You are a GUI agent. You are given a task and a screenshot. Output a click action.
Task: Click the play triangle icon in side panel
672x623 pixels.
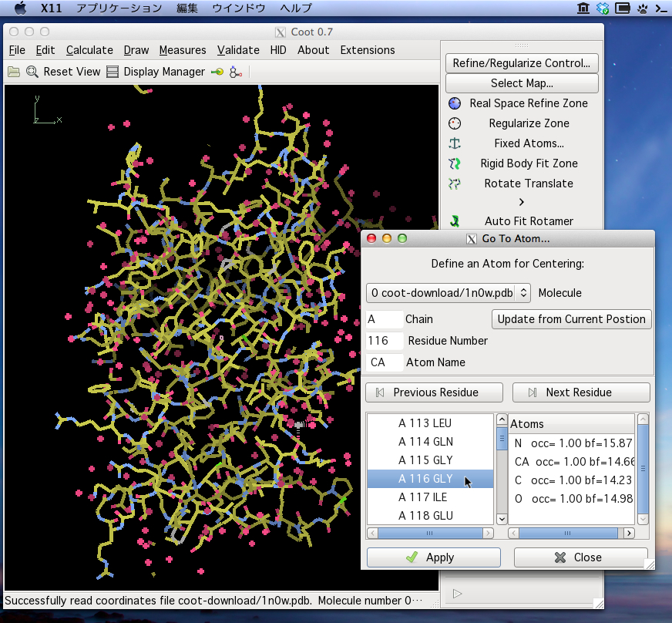(457, 594)
